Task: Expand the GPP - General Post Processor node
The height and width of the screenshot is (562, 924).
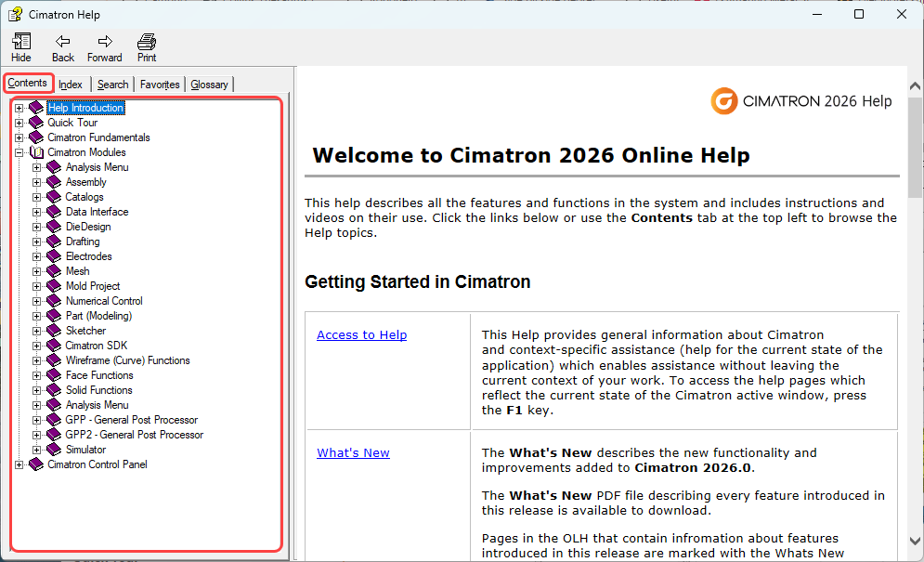Action: click(x=36, y=420)
